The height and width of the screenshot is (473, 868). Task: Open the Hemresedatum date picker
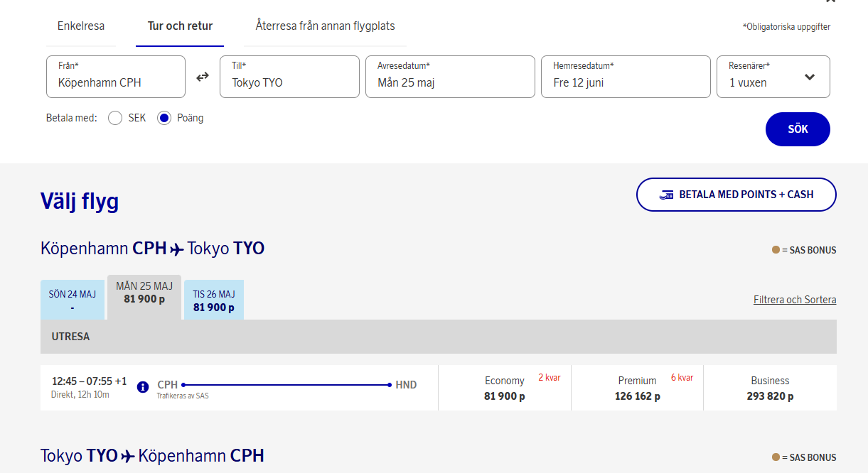[x=626, y=77]
